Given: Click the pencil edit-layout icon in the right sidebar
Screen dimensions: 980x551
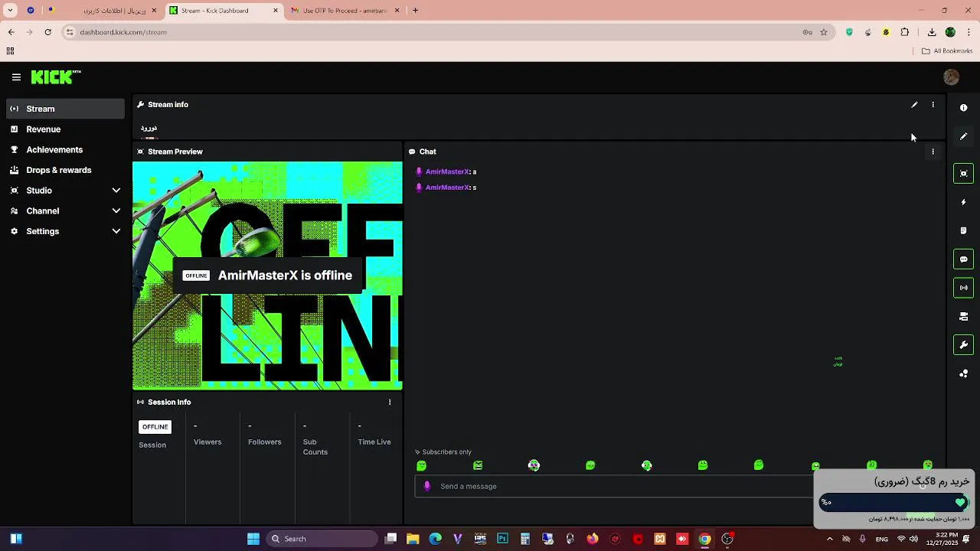Looking at the screenshot, I should 964,136.
